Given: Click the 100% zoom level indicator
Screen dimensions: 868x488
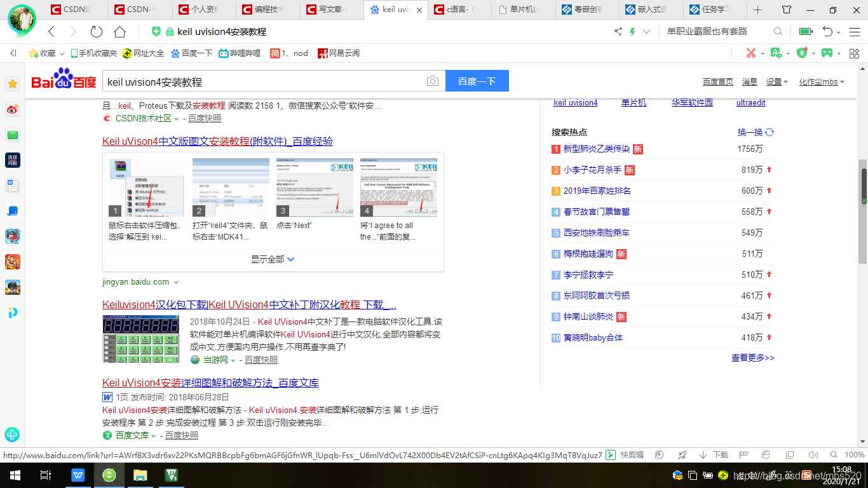Looking at the screenshot, I should tap(855, 455).
